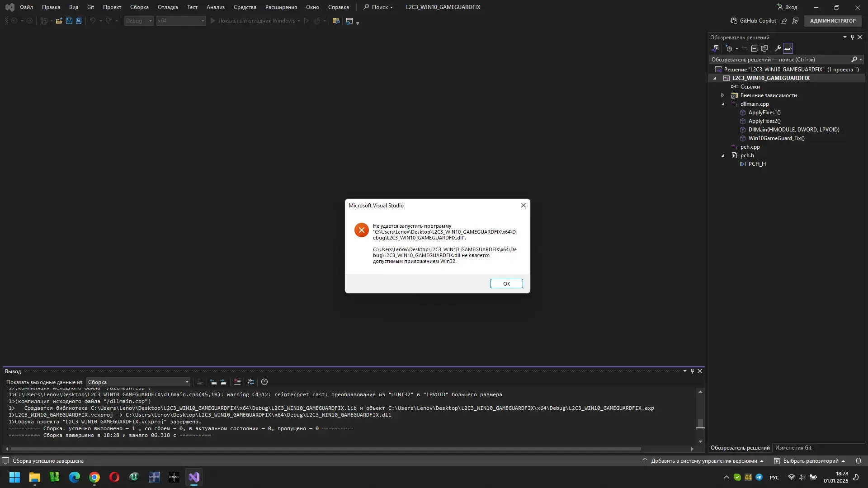Image resolution: width=868 pixels, height=488 pixels.
Task: Click the Open File folder icon in toolbar
Action: point(59,21)
